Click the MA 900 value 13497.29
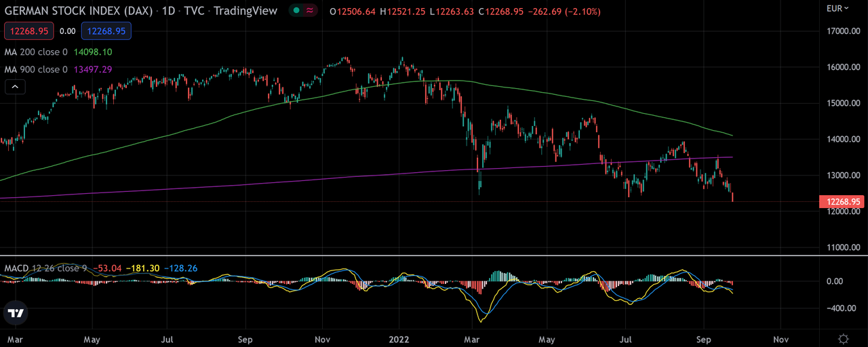Viewport: 868px width, 347px height. [x=93, y=69]
